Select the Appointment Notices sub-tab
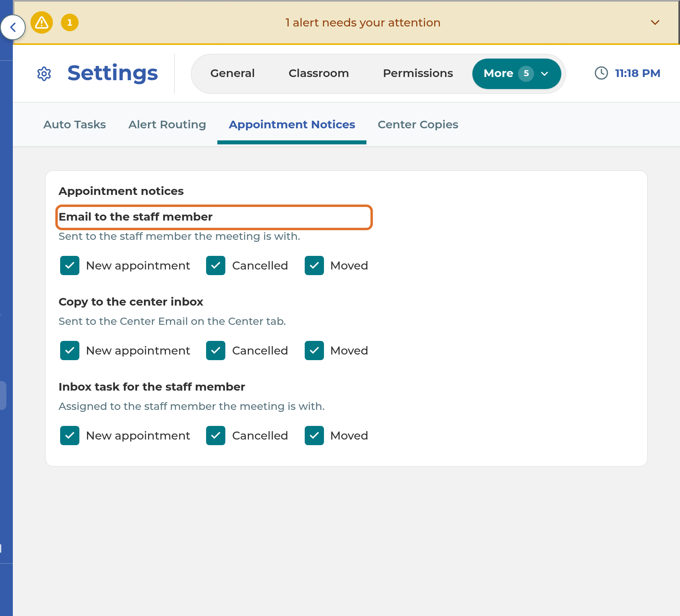 tap(292, 125)
